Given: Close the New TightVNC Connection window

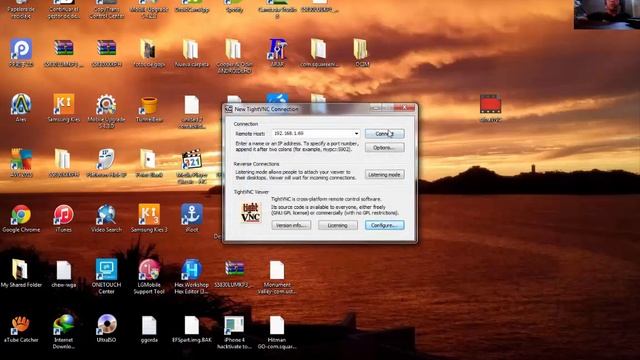Looking at the screenshot, I should (404, 108).
